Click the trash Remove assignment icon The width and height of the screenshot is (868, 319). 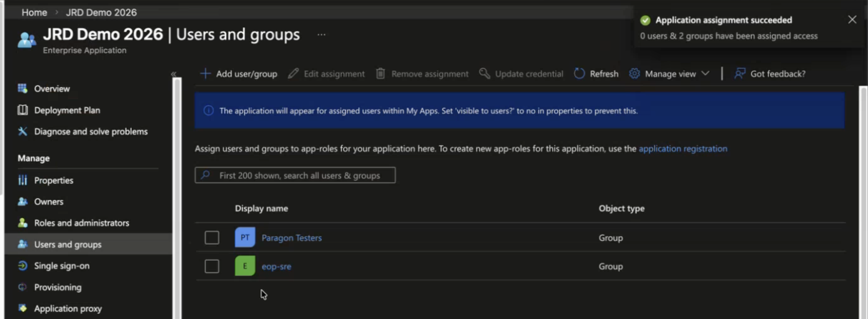pyautogui.click(x=380, y=73)
